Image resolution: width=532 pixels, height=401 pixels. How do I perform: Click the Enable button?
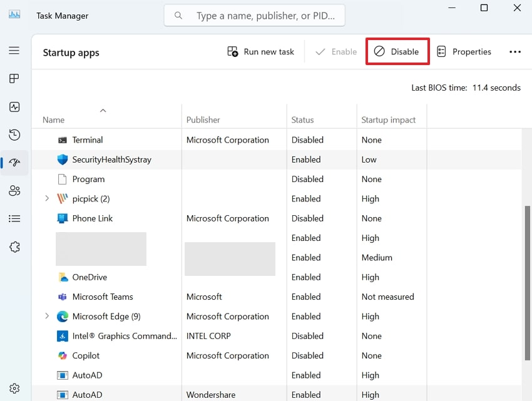(x=336, y=51)
